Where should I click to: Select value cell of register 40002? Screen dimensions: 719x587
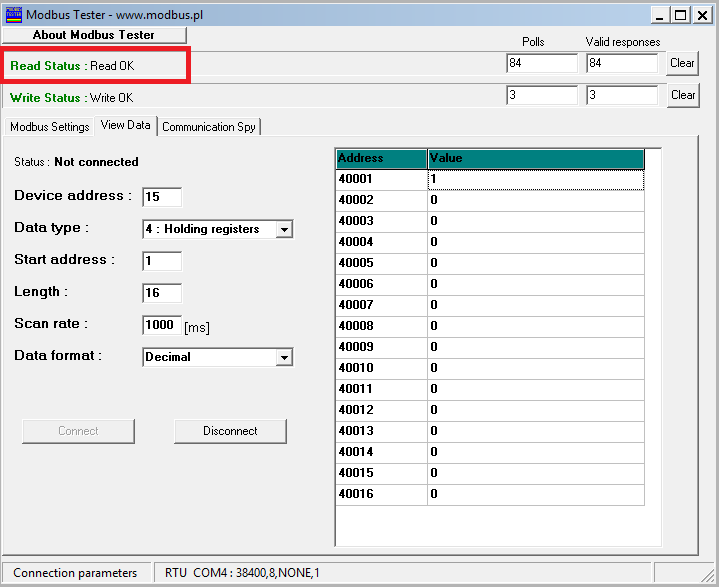[536, 200]
